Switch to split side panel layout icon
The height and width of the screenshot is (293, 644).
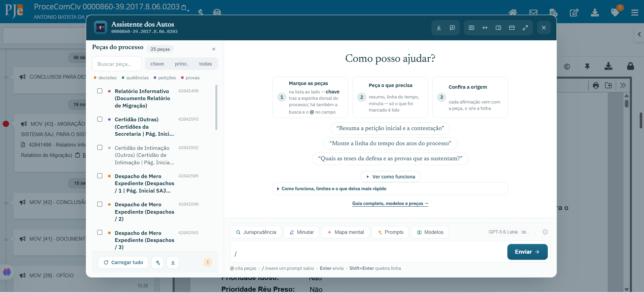pos(498,28)
